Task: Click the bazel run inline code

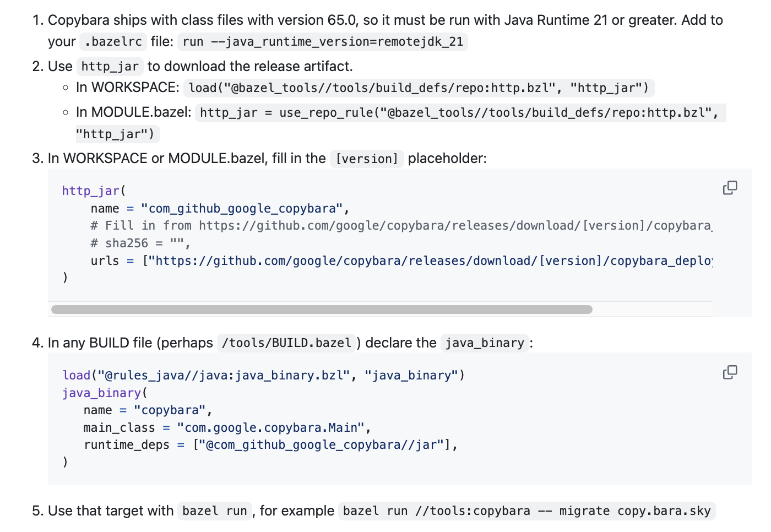Action: 214,511
